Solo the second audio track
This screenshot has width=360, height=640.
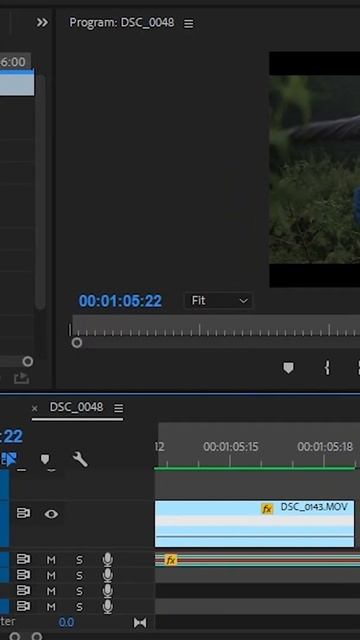pyautogui.click(x=80, y=576)
